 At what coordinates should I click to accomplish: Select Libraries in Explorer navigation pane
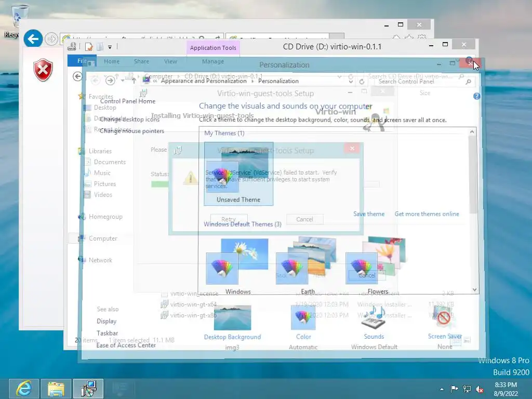[100, 151]
